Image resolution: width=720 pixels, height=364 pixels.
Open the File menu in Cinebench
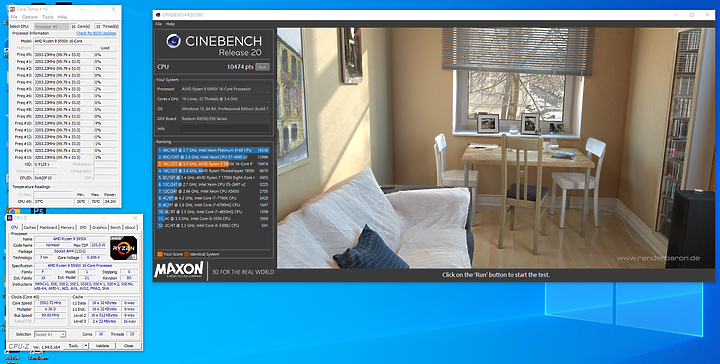click(158, 24)
